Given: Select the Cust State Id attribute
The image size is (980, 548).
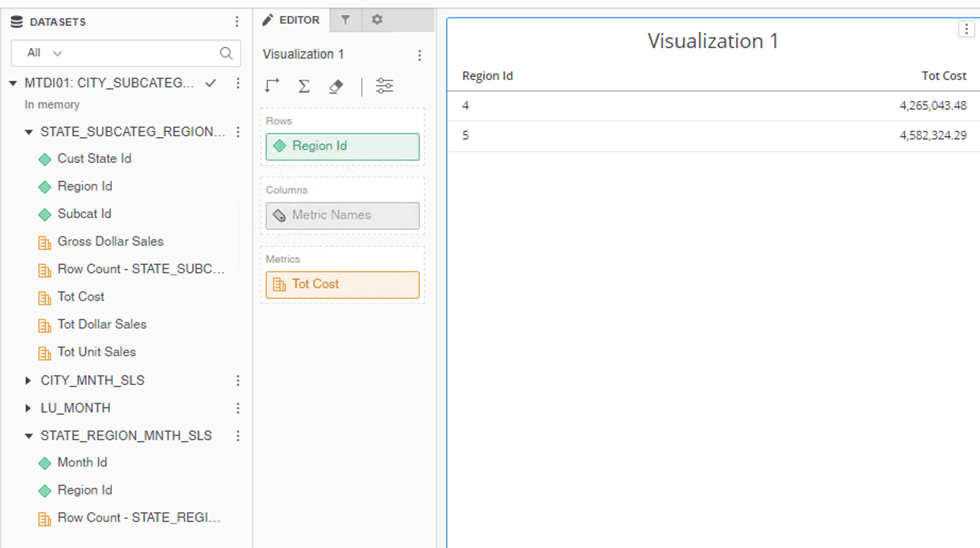Looking at the screenshot, I should coord(94,158).
